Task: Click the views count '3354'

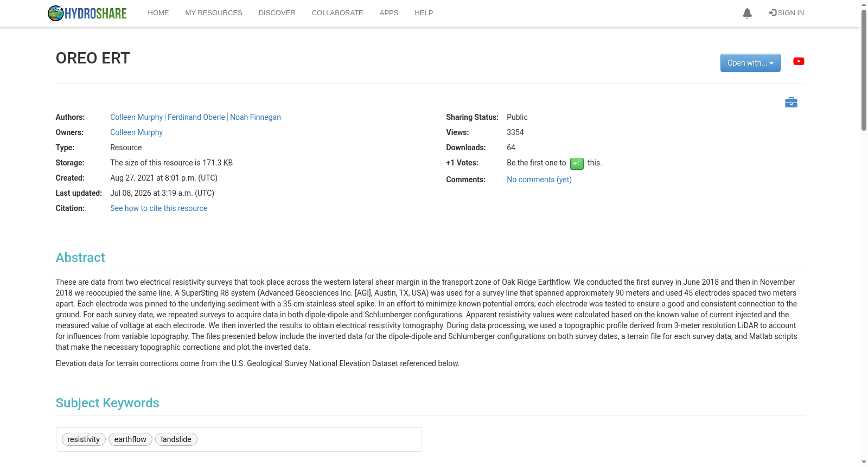Action: point(515,132)
